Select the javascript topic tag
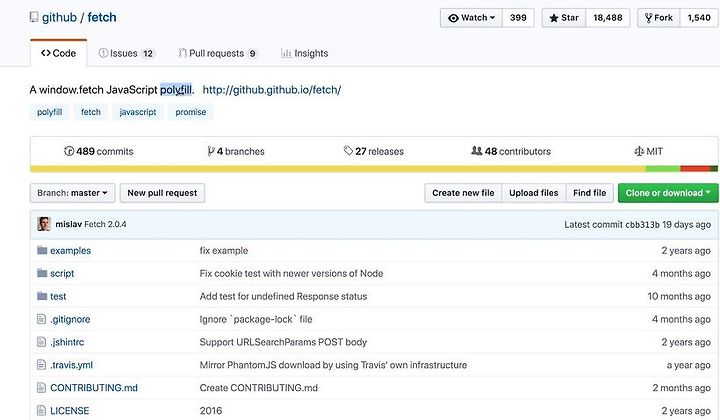Screen dimensions: 720x420 [x=138, y=112]
